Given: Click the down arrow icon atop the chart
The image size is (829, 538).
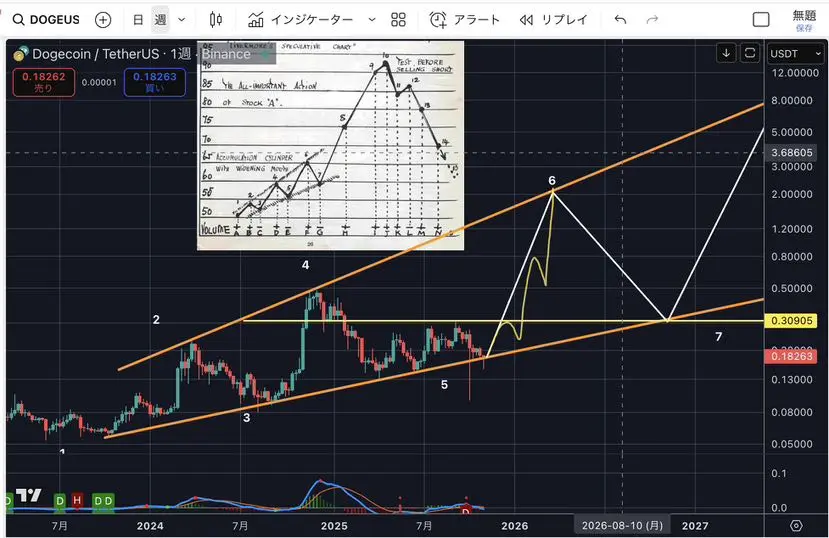Looking at the screenshot, I should click(726, 53).
